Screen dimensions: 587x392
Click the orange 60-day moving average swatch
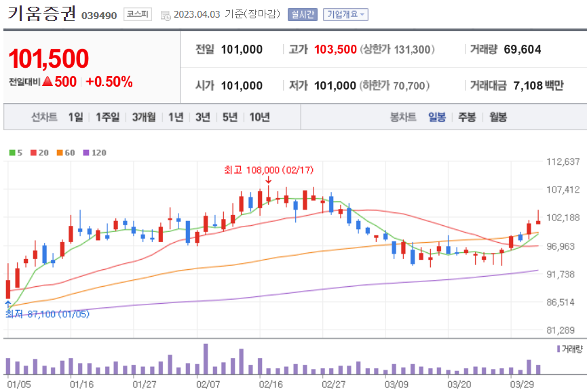point(60,153)
